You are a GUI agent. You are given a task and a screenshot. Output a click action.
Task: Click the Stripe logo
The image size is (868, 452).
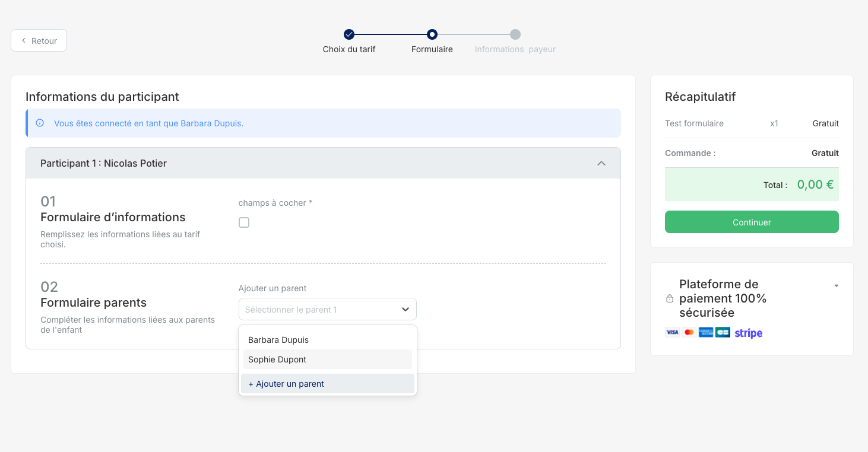coord(748,333)
